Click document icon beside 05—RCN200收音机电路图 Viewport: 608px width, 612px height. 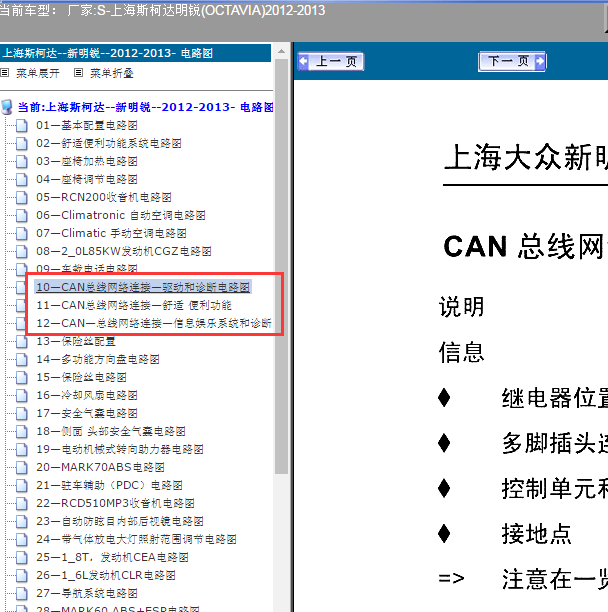(x=22, y=197)
